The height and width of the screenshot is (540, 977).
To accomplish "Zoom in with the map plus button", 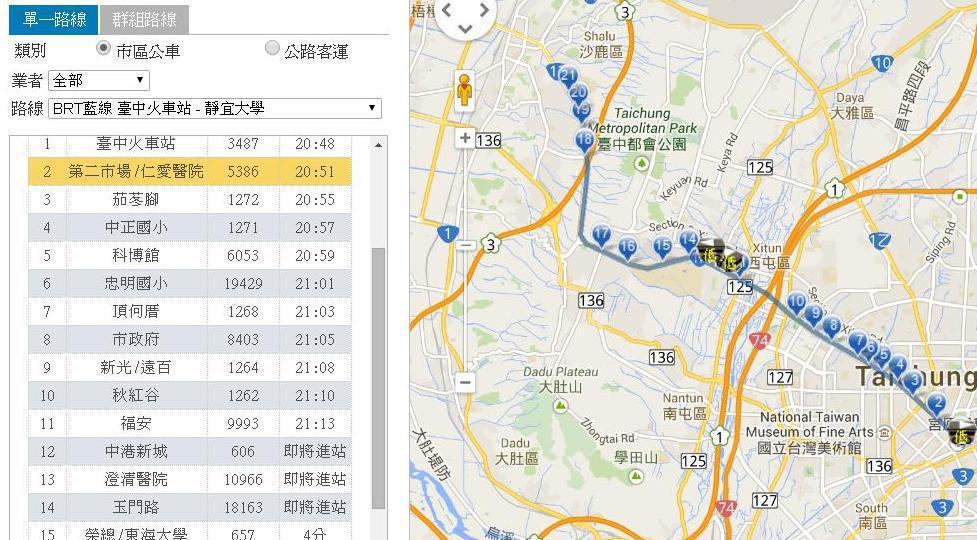I will point(465,138).
